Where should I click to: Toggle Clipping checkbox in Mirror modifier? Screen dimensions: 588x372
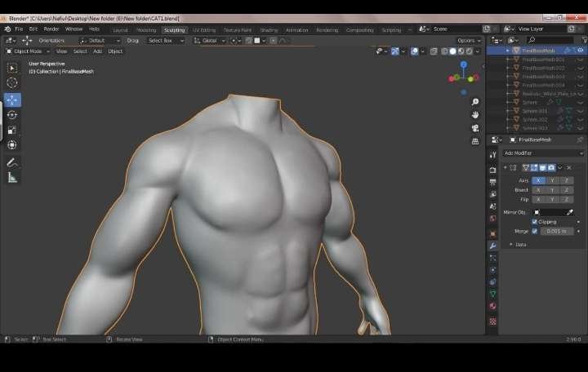pyautogui.click(x=535, y=222)
